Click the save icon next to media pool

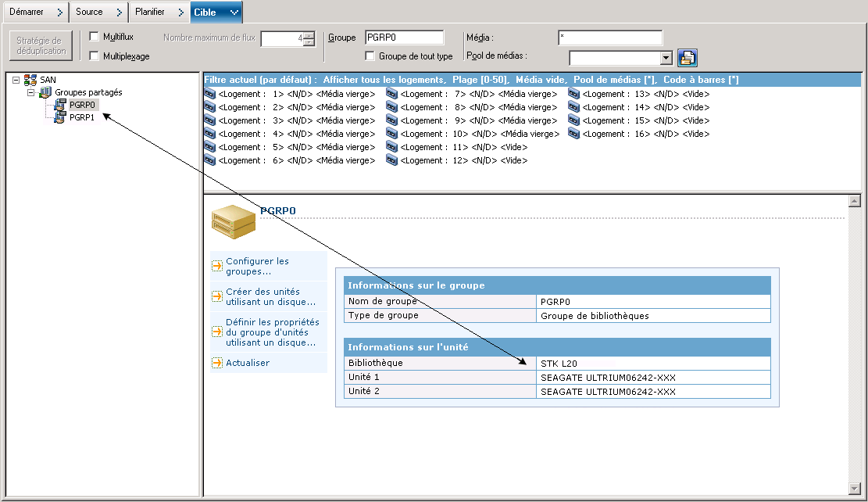tap(688, 57)
